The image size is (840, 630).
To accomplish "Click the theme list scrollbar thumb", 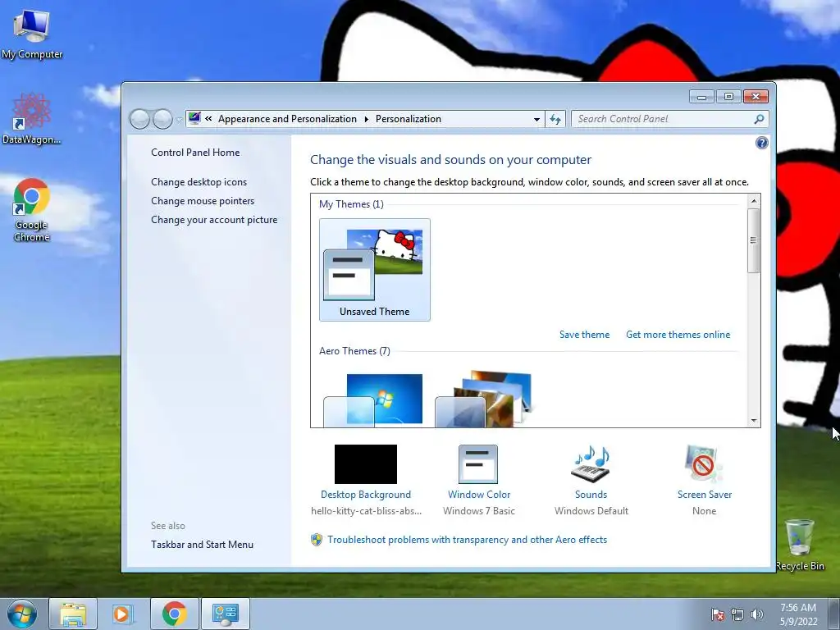I will point(754,240).
